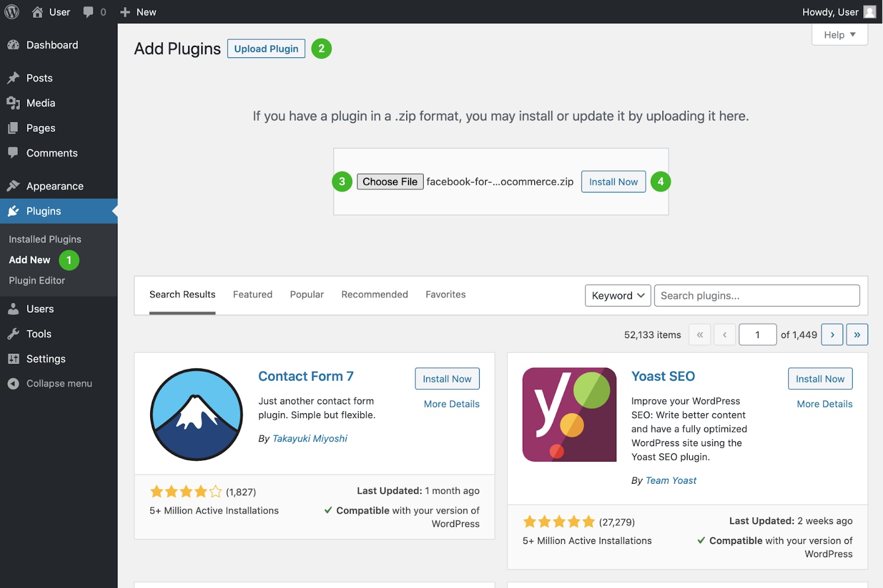Install the Contact Form 7 plugin

click(x=447, y=379)
